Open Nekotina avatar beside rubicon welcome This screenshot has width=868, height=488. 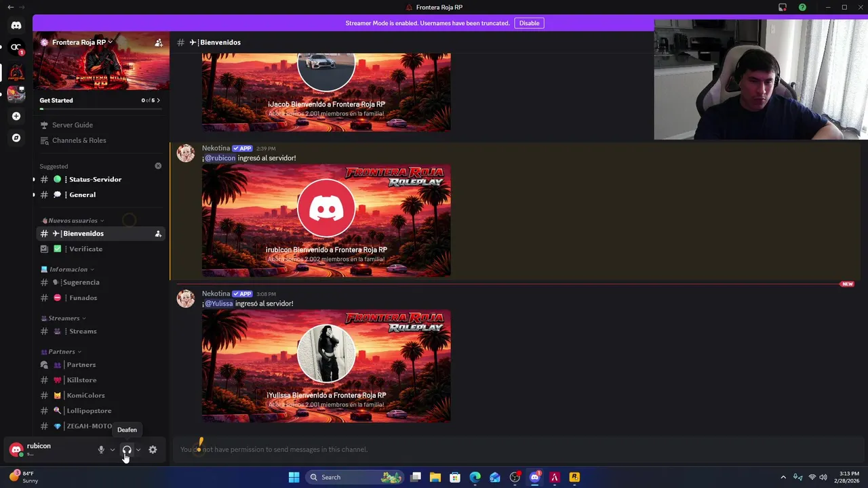coord(186,153)
